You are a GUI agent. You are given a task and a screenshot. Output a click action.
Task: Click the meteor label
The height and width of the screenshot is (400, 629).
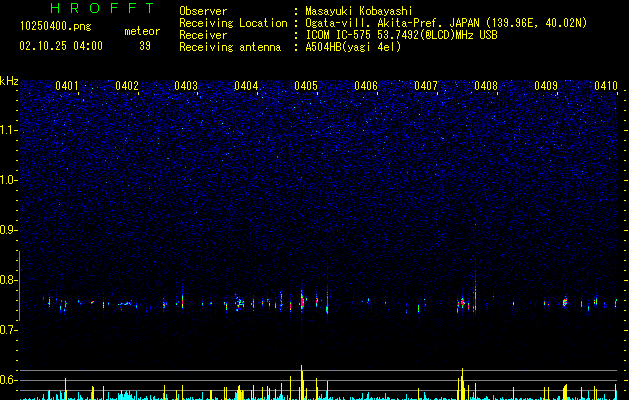[142, 31]
